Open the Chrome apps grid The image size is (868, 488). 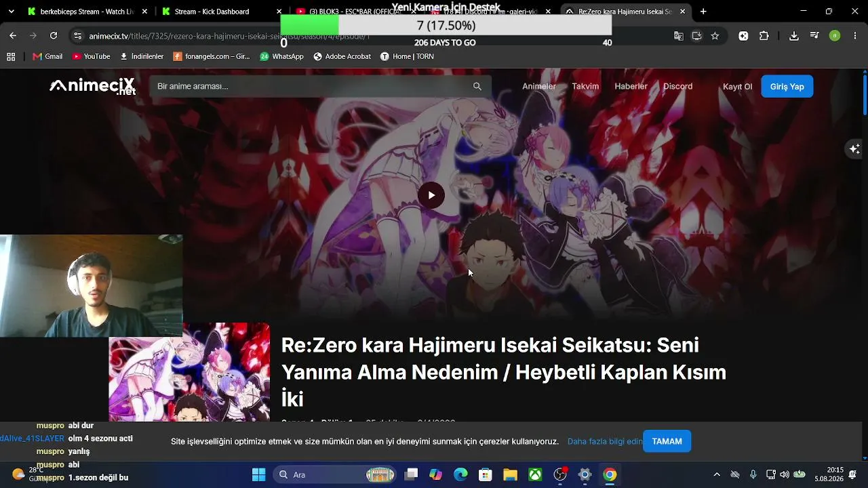click(x=11, y=57)
